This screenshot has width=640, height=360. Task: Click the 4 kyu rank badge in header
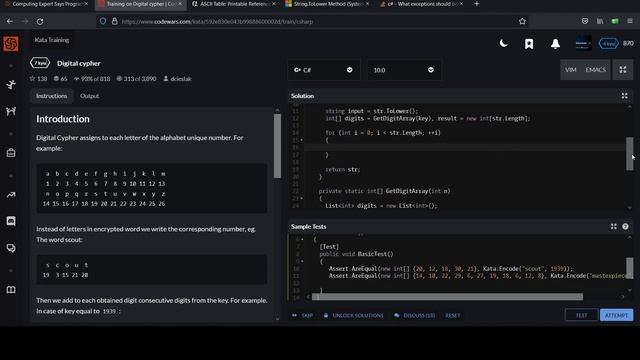click(x=608, y=43)
